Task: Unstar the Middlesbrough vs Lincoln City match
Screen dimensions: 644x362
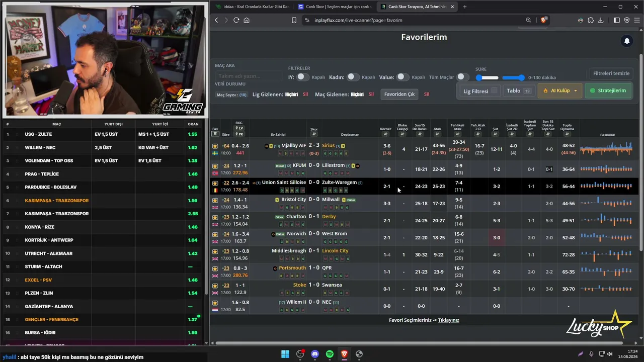Action: pos(215,251)
